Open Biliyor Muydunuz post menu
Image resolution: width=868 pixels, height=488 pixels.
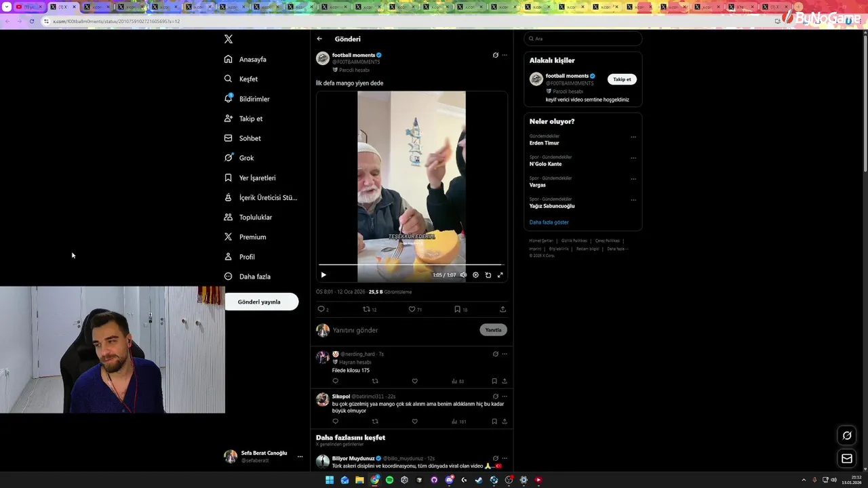pyautogui.click(x=505, y=458)
